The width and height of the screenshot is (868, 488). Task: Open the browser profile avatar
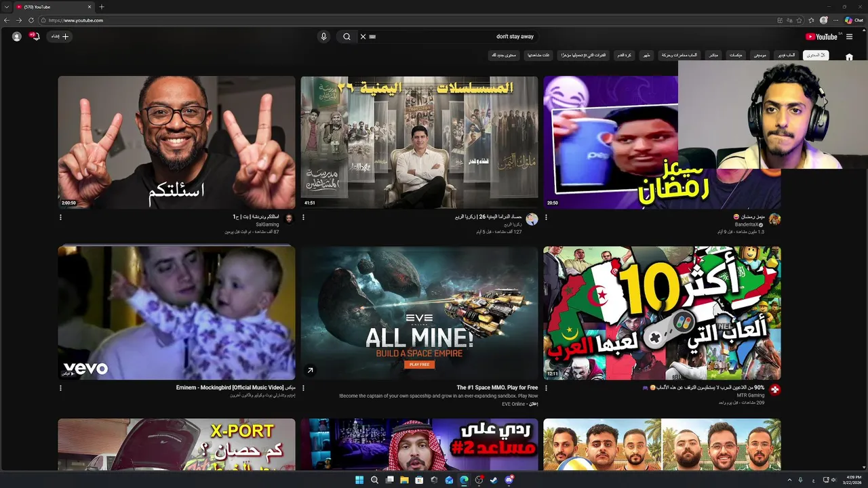[x=824, y=20]
